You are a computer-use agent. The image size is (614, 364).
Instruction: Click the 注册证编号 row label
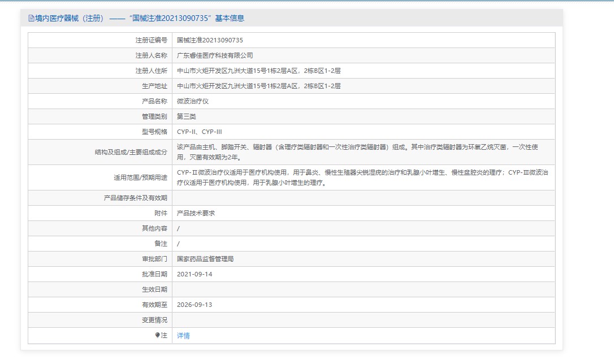click(151, 40)
